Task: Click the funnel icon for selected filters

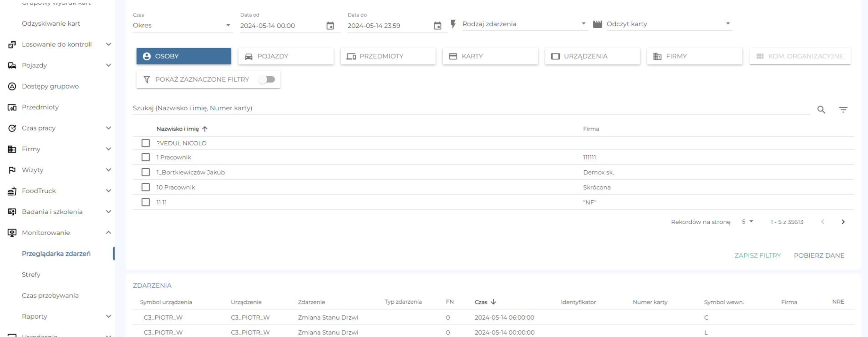Action: tap(147, 79)
